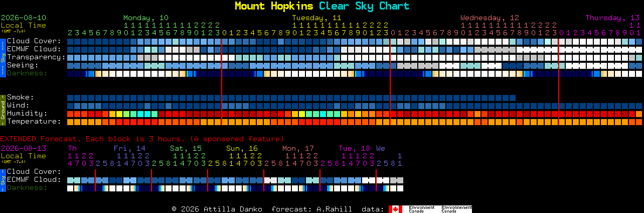Click the EXTENDED Forecast red caption
644x213 pixels.
142,139
